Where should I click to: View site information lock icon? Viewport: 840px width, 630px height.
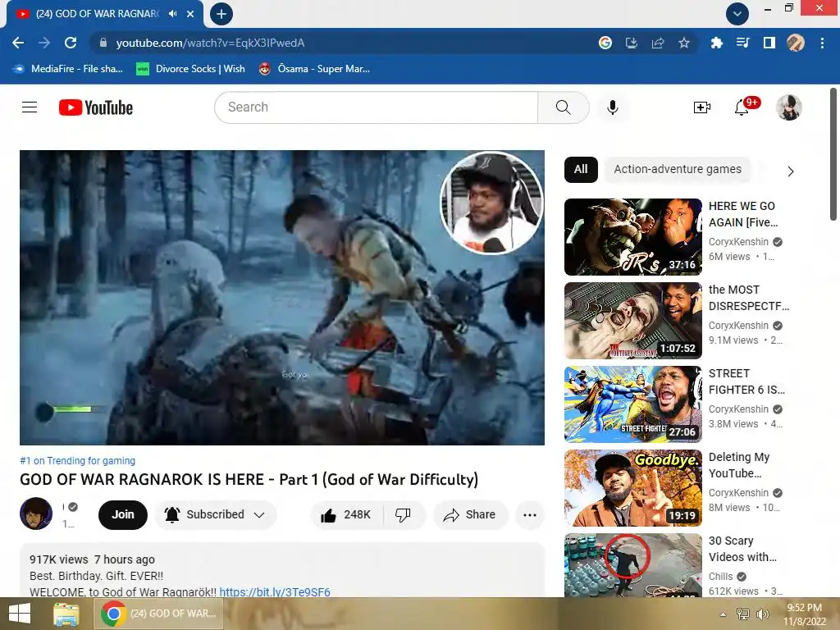click(x=103, y=43)
